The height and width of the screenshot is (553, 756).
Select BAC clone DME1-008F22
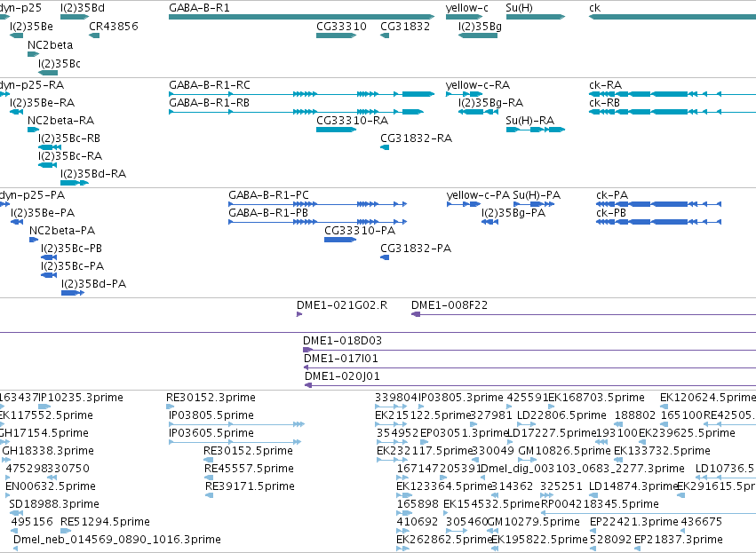point(450,306)
